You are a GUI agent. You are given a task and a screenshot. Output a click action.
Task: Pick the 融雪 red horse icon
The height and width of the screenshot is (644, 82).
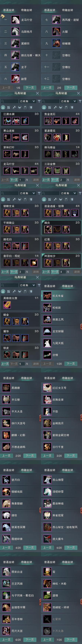coord(15,79)
